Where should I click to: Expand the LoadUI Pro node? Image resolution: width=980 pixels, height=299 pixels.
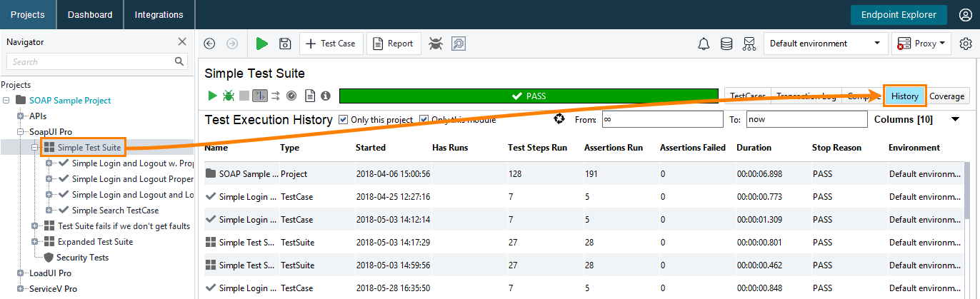point(21,273)
